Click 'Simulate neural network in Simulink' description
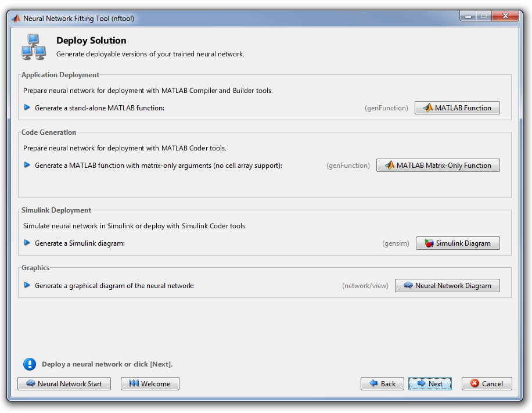The image size is (532, 413). tap(135, 226)
